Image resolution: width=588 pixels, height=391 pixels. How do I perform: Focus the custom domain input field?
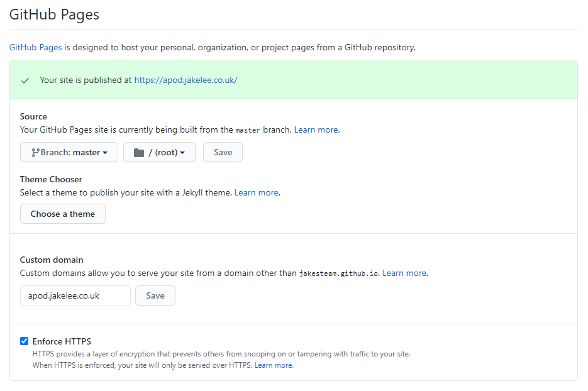coord(75,295)
